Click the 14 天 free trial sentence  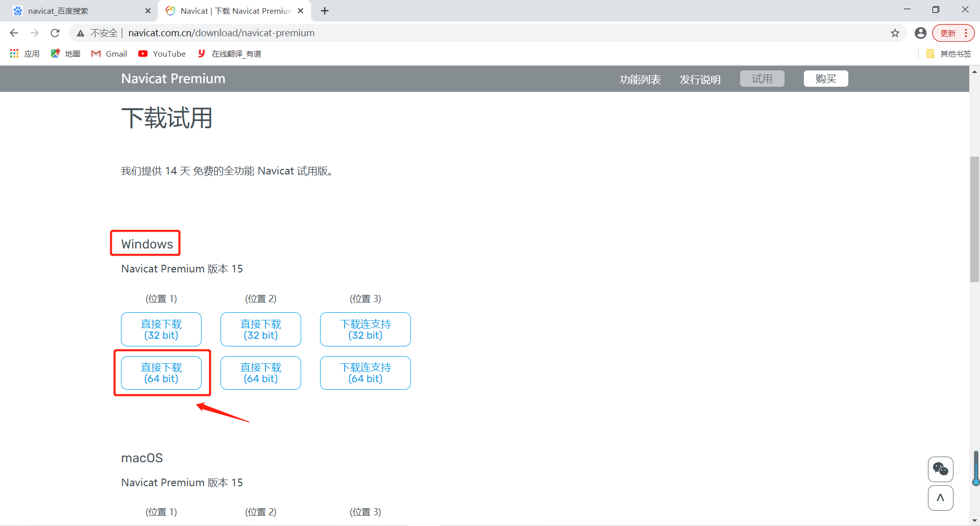pyautogui.click(x=228, y=171)
